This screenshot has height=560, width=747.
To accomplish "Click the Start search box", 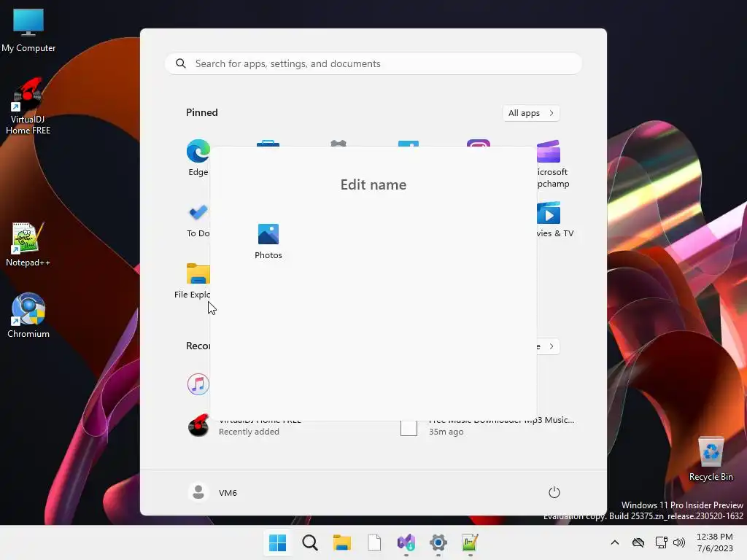I will pos(373,64).
